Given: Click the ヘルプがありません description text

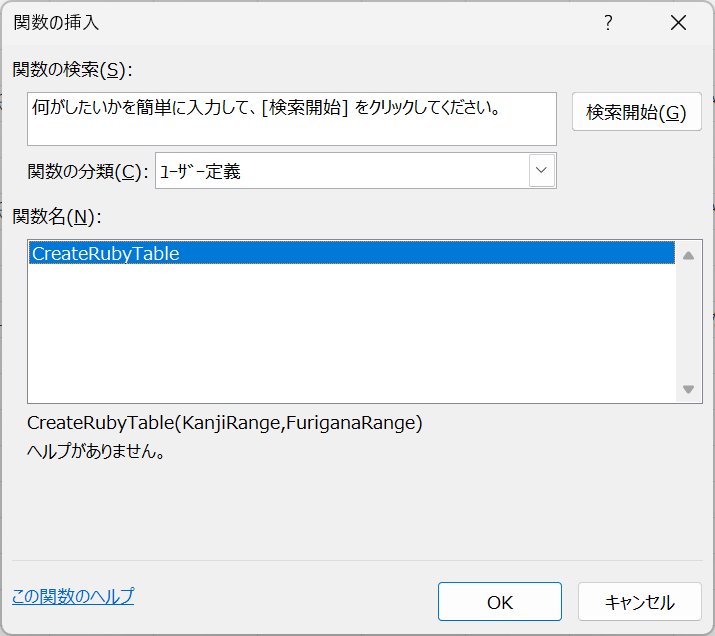Looking at the screenshot, I should [x=96, y=451].
